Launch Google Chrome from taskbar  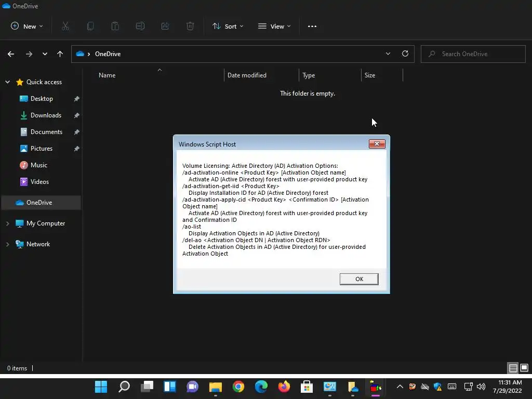(238, 387)
